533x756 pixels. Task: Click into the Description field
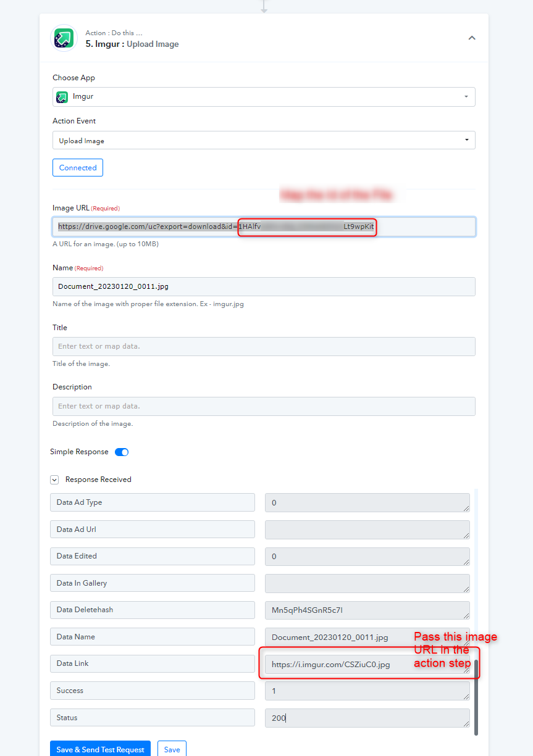pos(264,406)
